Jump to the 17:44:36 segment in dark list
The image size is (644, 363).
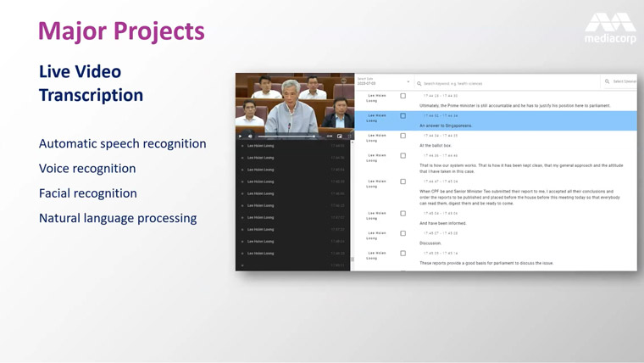[x=293, y=158]
